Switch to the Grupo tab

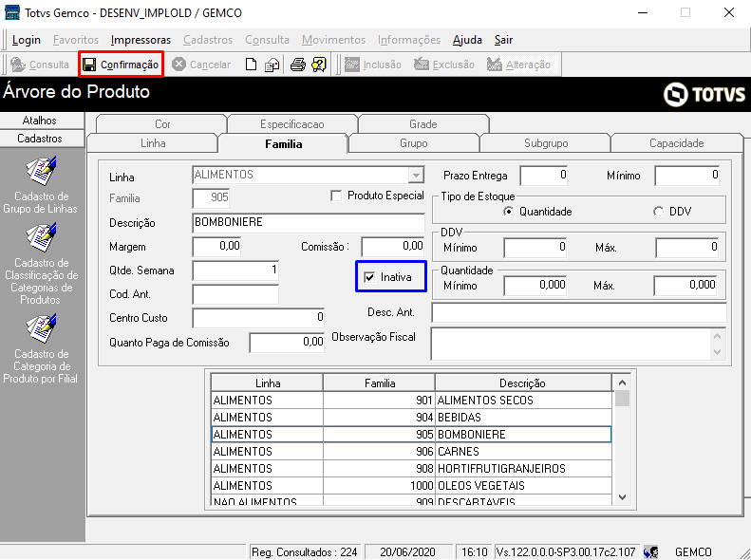click(414, 143)
